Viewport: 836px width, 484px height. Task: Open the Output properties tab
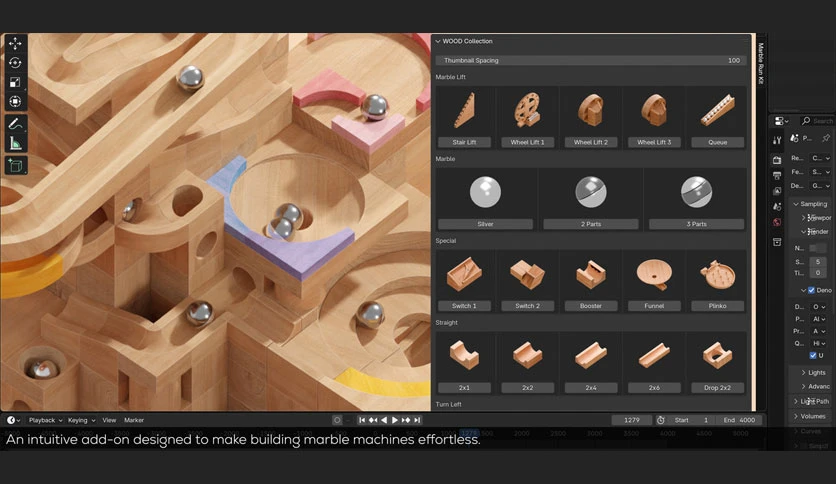pos(777,175)
